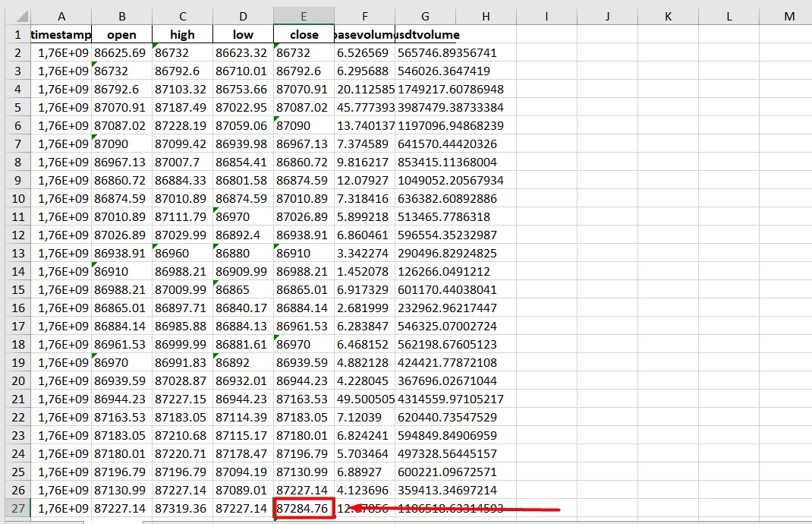The width and height of the screenshot is (812, 524).
Task: Click the 'open' header cell
Action: [121, 34]
